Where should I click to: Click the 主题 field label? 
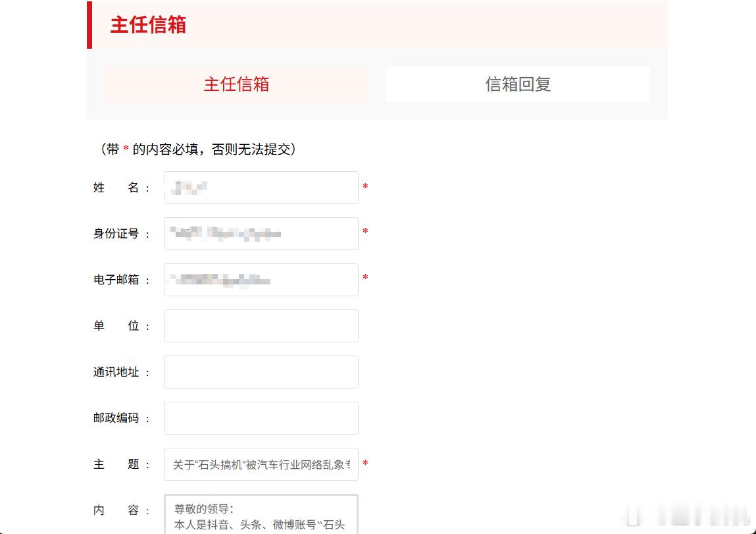[121, 464]
